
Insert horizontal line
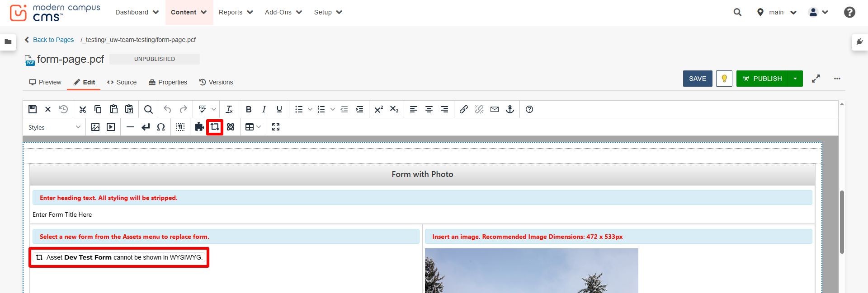click(130, 127)
